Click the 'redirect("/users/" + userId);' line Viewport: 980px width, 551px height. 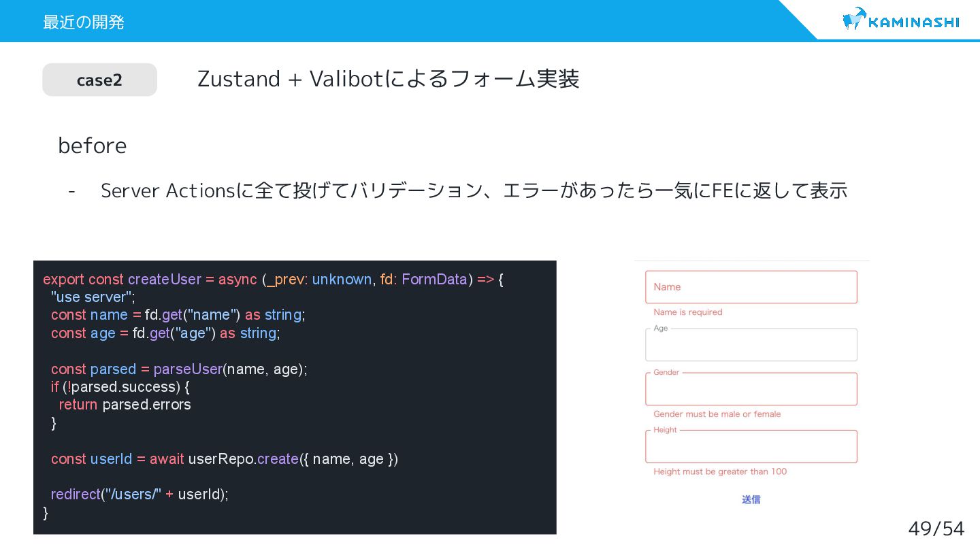pyautogui.click(x=140, y=495)
